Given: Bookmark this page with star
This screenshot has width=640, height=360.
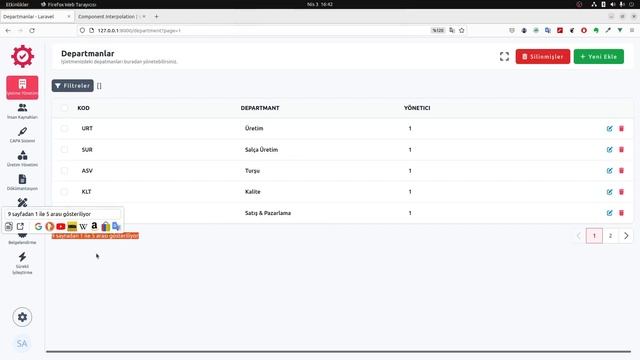Looking at the screenshot, I should 462,30.
